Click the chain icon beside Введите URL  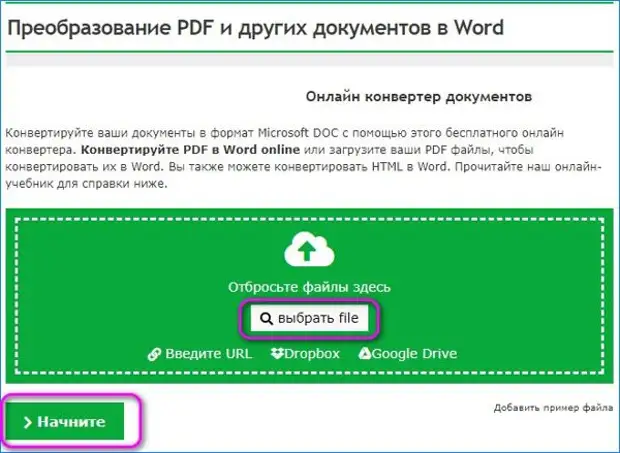click(154, 353)
